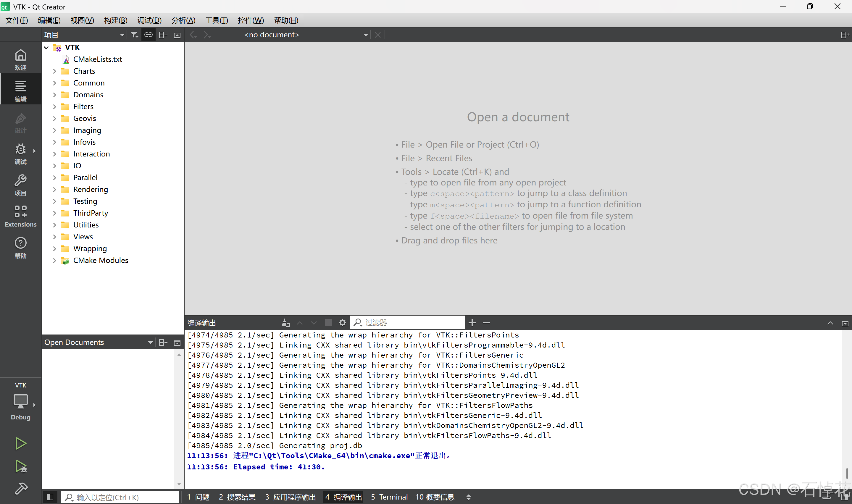Open Extensions mode in the sidebar
The height and width of the screenshot is (504, 852).
(20, 216)
